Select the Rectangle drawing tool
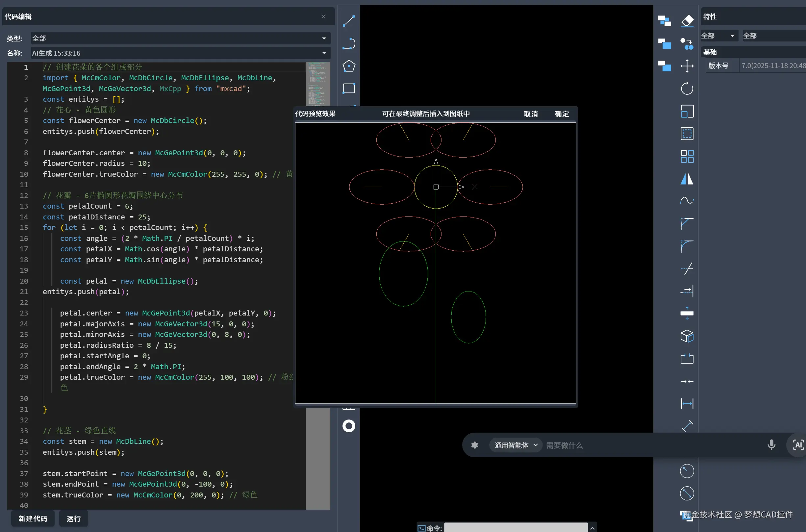The width and height of the screenshot is (806, 532). [349, 88]
